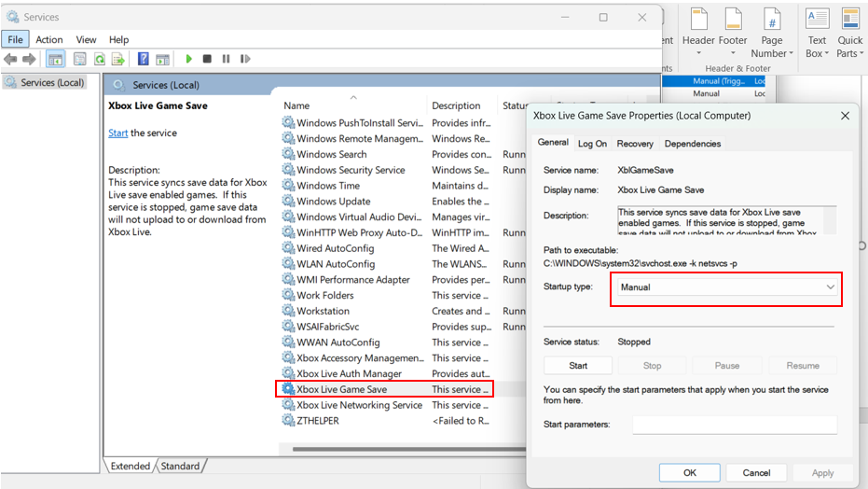Screen dimensions: 868x489
Task: Click the Stop Service toolbar icon
Action: pos(207,59)
